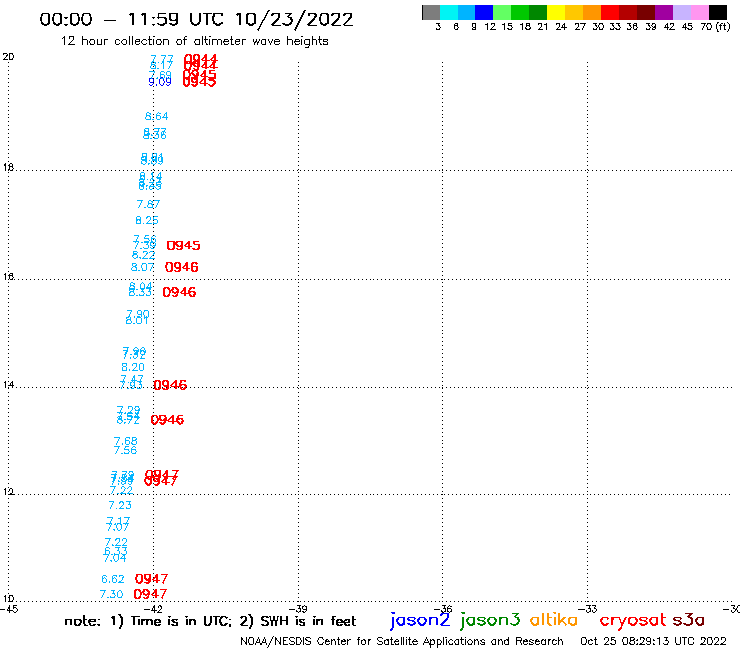Screen dimensions: 740x650
Task: Select the 'altika' satellite legend label
Action: pos(554,620)
